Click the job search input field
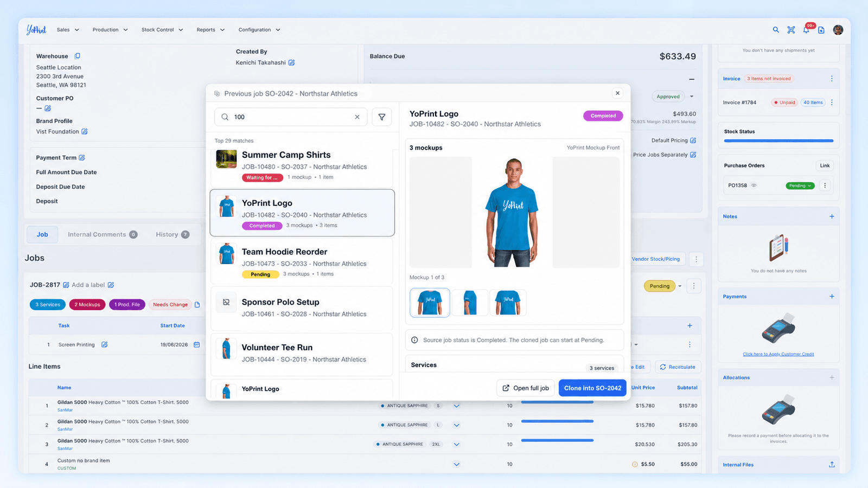 291,117
